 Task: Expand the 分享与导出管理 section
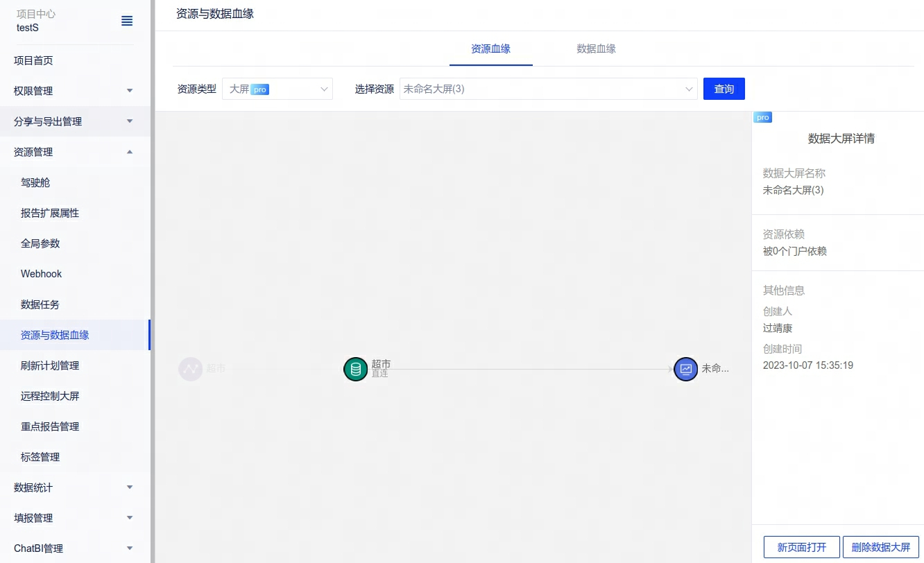point(74,121)
